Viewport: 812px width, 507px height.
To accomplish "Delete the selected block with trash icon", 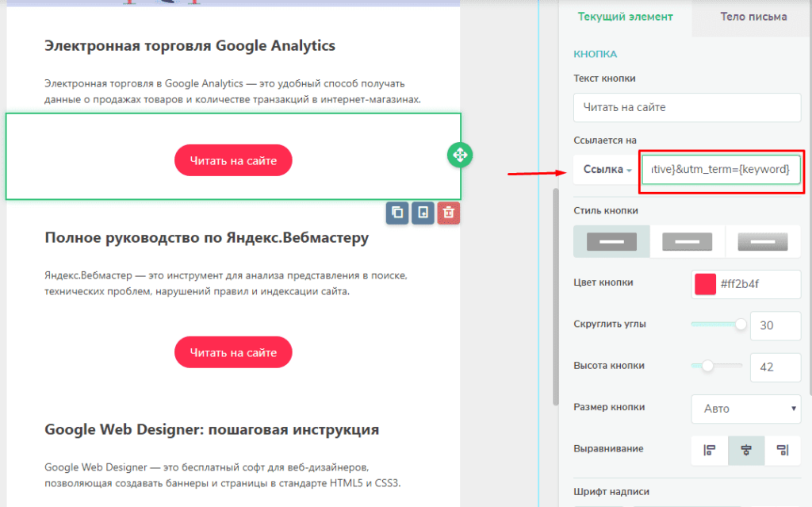I will click(x=449, y=213).
